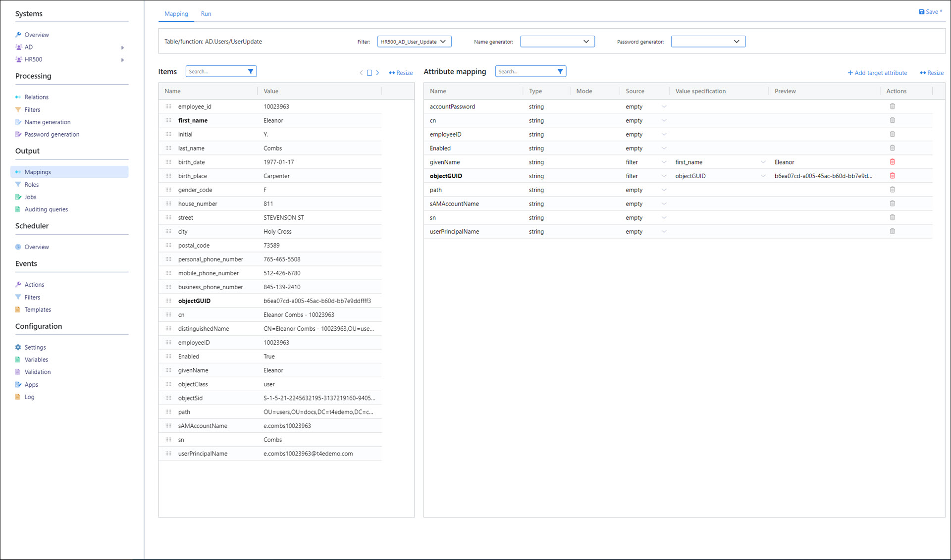Click Resize link in Attribute mapping panel

pyautogui.click(x=932, y=73)
